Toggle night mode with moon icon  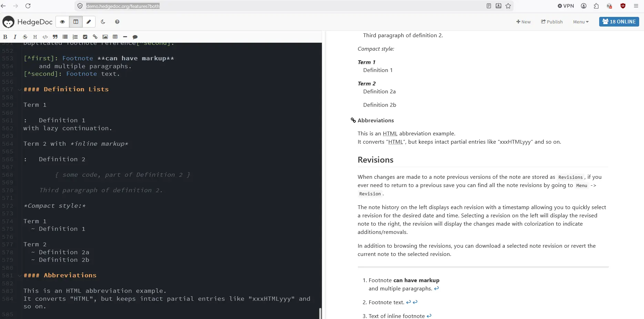(103, 22)
